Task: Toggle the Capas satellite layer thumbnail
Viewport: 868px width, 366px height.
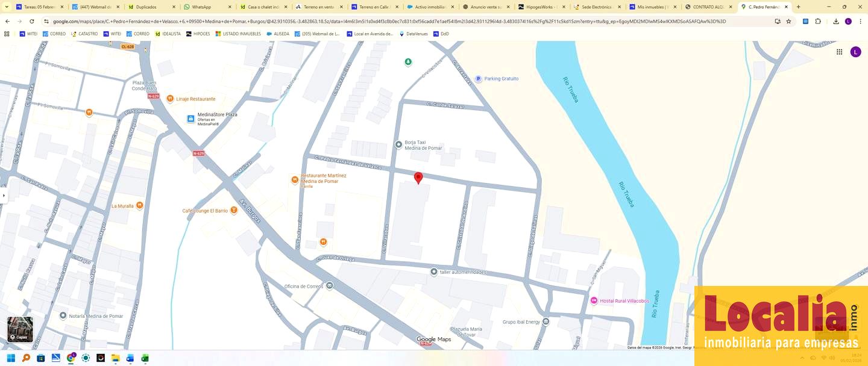Action: pyautogui.click(x=20, y=329)
